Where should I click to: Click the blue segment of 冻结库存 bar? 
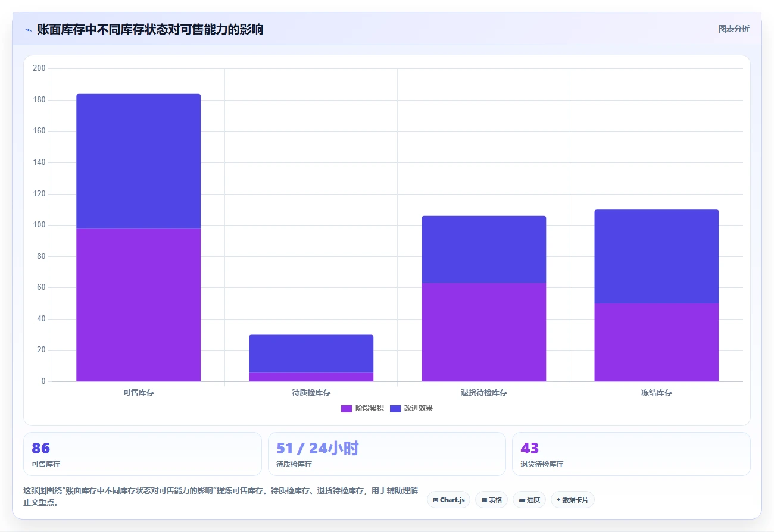[657, 256]
